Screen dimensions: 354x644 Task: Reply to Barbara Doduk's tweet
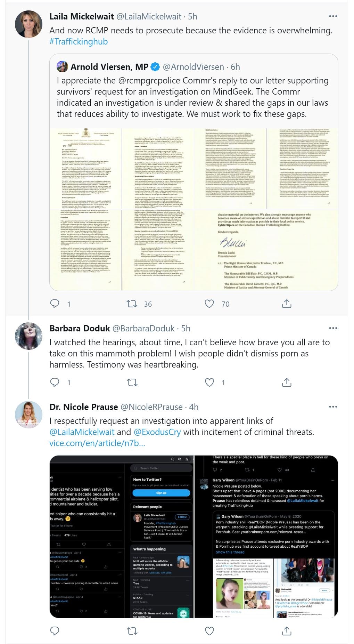pyautogui.click(x=55, y=383)
